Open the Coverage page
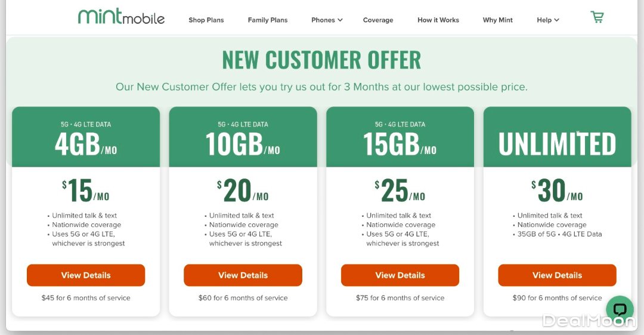Screen dimensions: 644x335 click(x=378, y=20)
